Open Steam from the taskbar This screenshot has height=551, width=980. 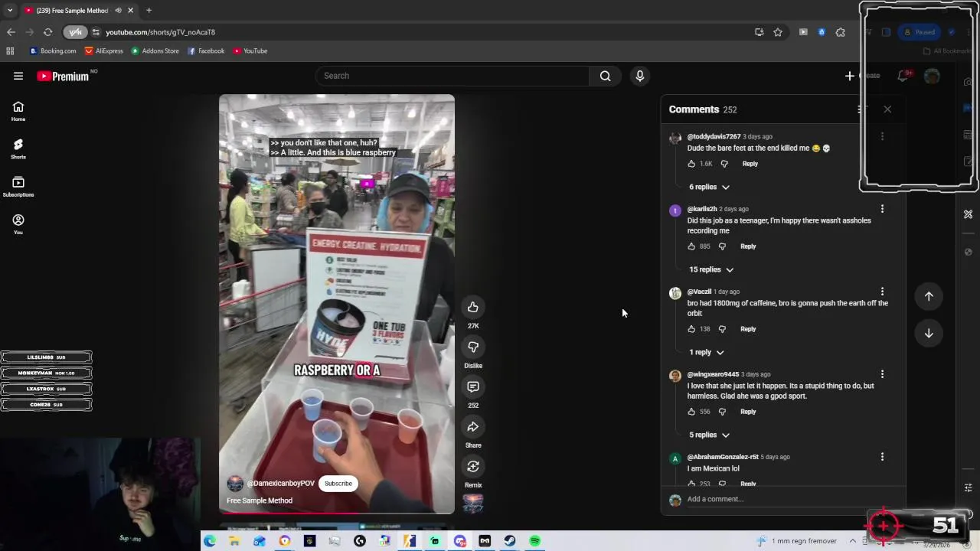(x=510, y=541)
